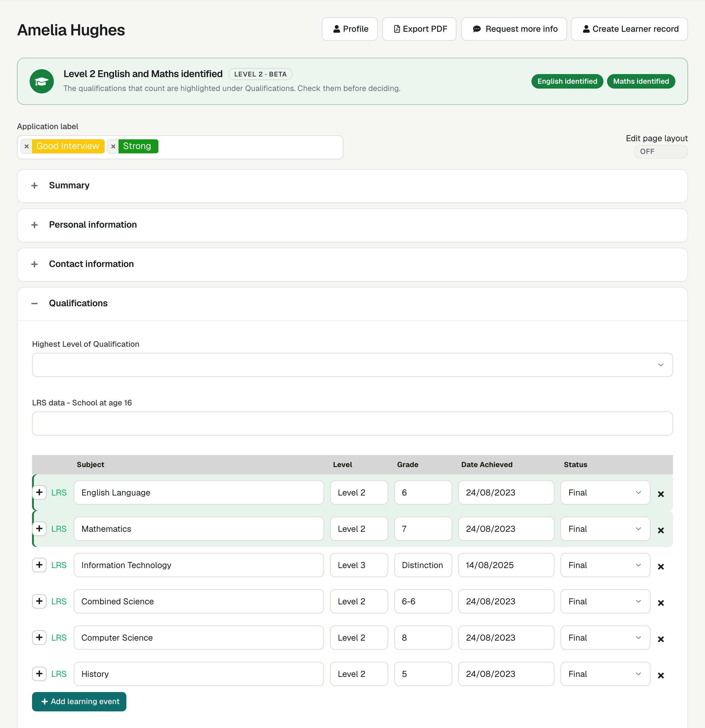This screenshot has width=705, height=728.
Task: Click the LRS data School at age 16 field
Action: click(352, 424)
